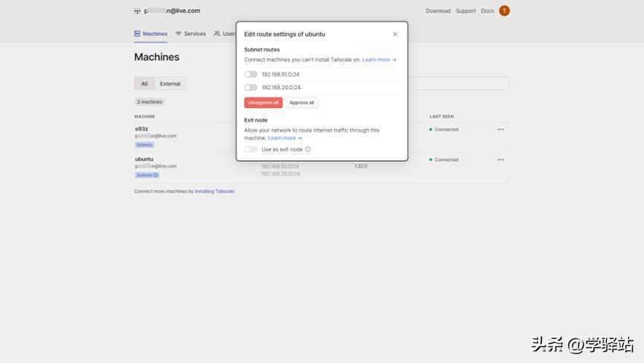Click the machine search input field
This screenshot has height=363, width=644.
pos(459,83)
